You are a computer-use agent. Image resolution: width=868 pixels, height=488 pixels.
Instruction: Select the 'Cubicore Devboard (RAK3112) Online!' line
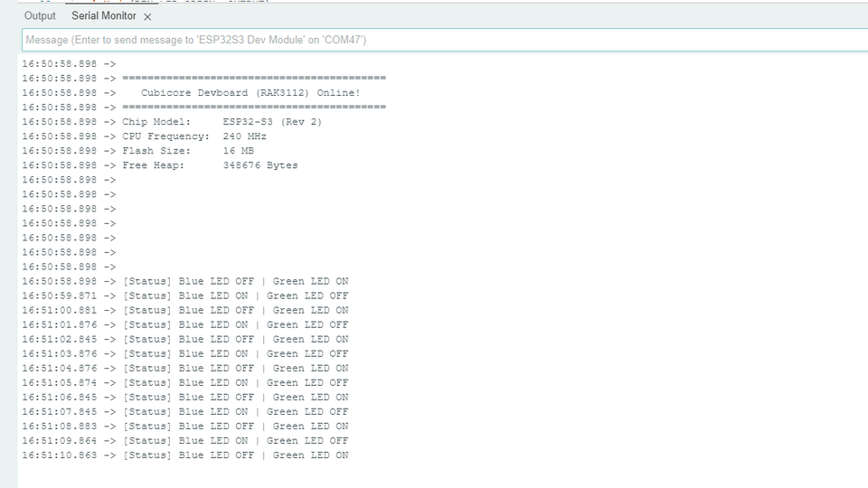coord(191,93)
